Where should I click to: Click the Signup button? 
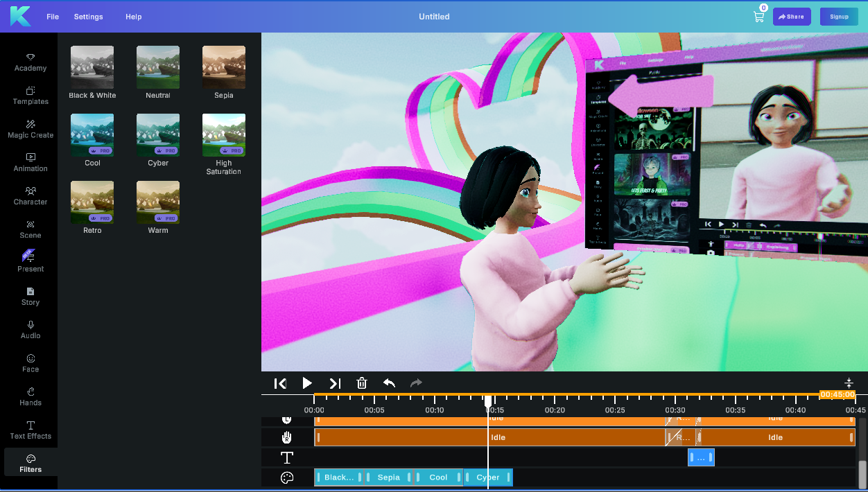839,16
